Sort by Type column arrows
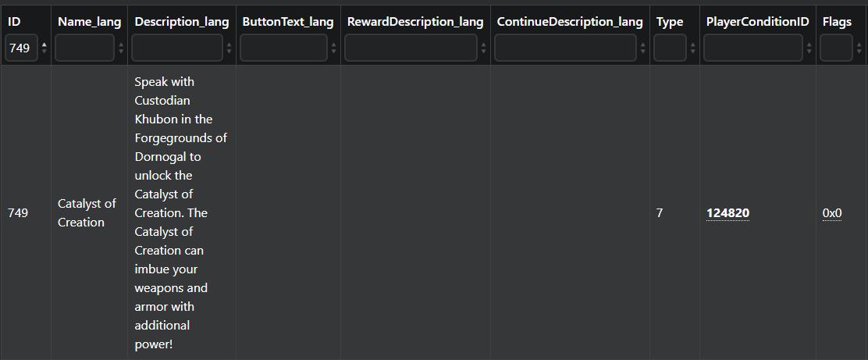The width and height of the screenshot is (868, 360). pos(692,48)
